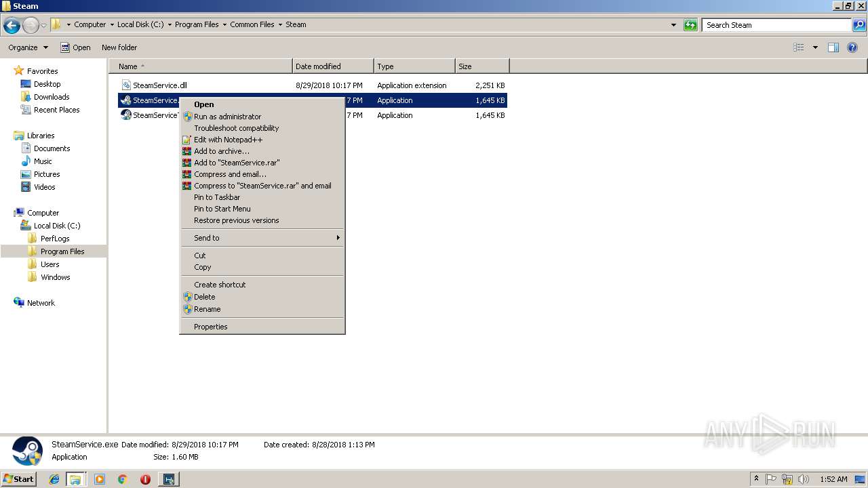
Task: Click the SteamService.dll file icon
Action: coord(126,85)
